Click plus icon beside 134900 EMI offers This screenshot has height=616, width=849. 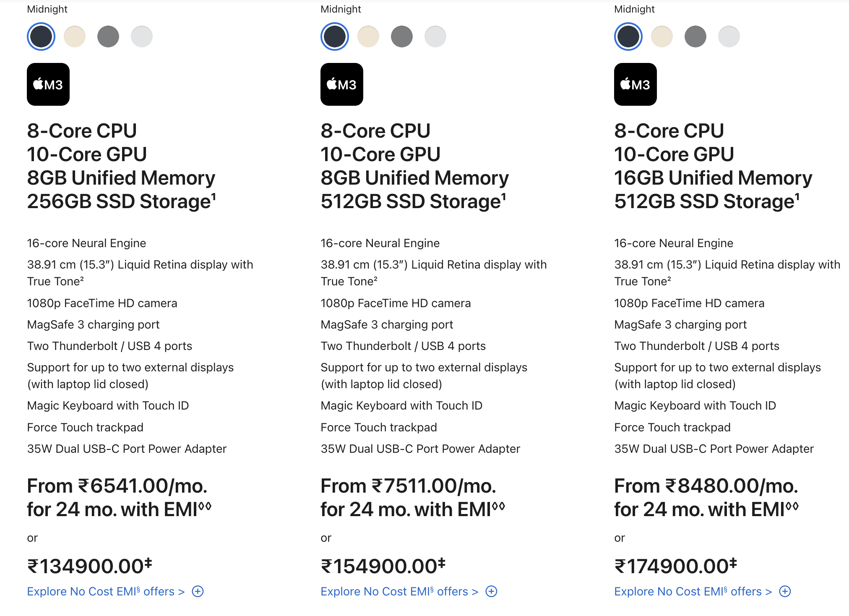coord(198,591)
